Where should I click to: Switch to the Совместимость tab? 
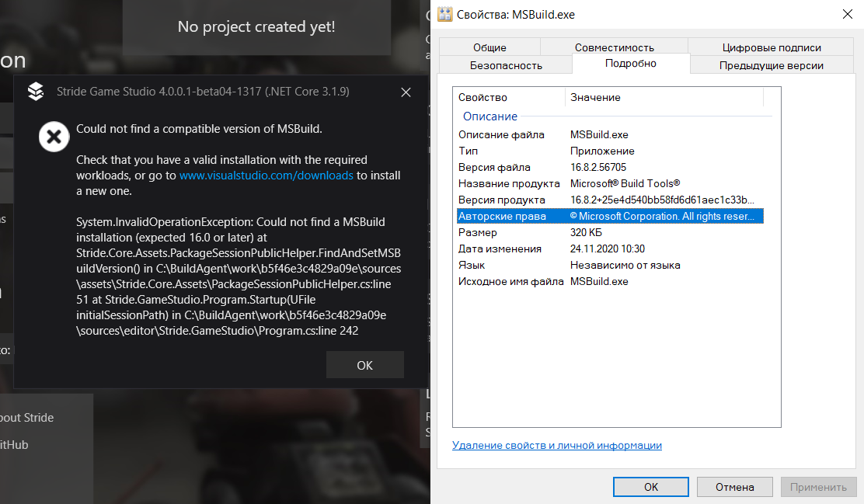pos(615,47)
